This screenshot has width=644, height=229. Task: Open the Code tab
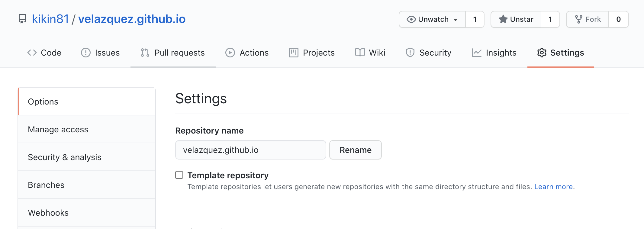(x=44, y=53)
